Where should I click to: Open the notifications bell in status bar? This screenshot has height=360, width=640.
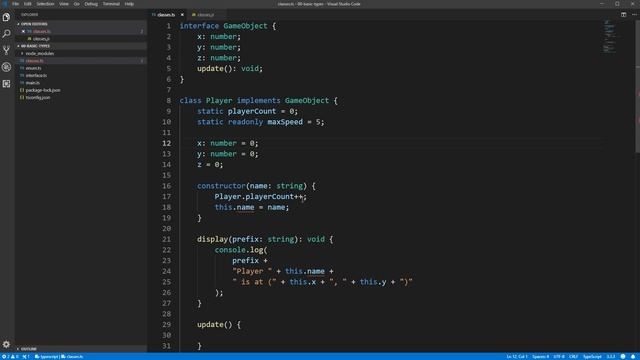pyautogui.click(x=633, y=356)
